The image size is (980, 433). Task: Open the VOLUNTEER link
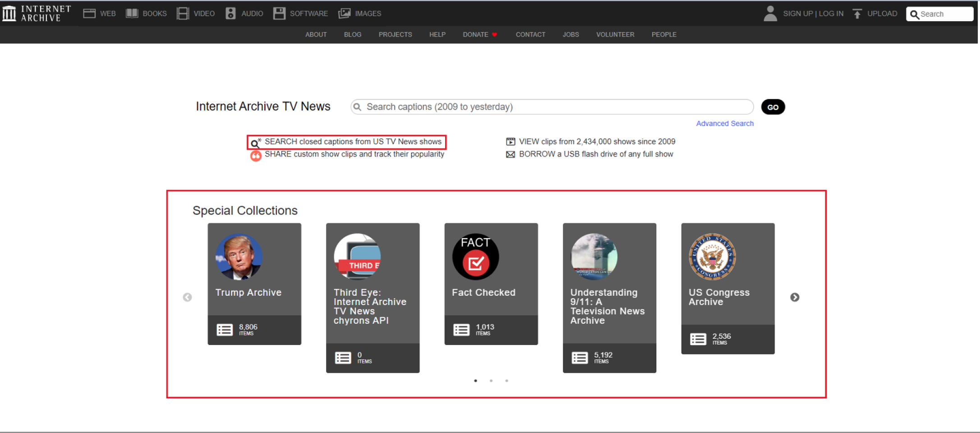coord(615,35)
